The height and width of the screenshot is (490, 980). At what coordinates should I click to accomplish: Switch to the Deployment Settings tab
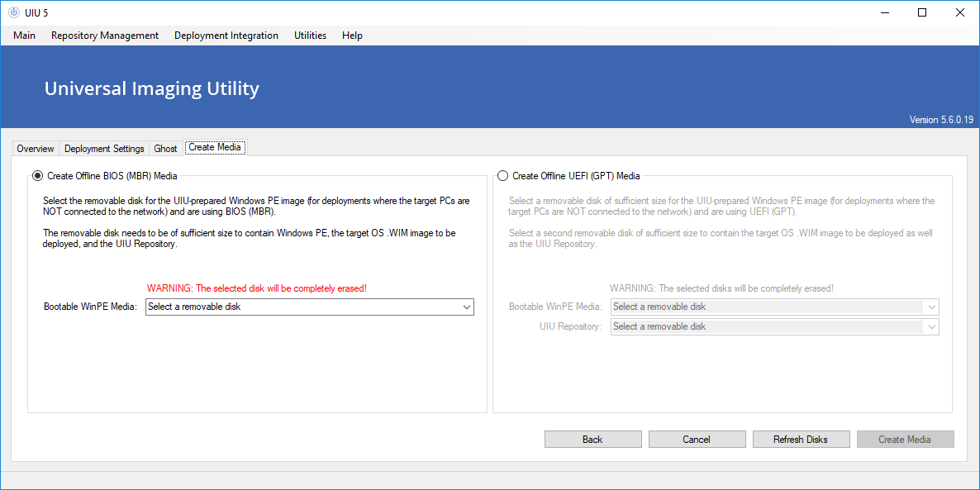[104, 149]
